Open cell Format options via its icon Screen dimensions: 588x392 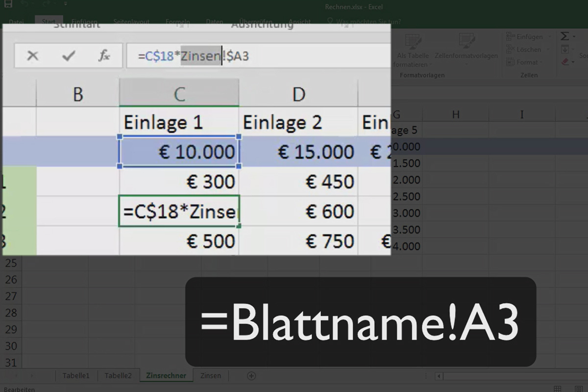pos(511,62)
